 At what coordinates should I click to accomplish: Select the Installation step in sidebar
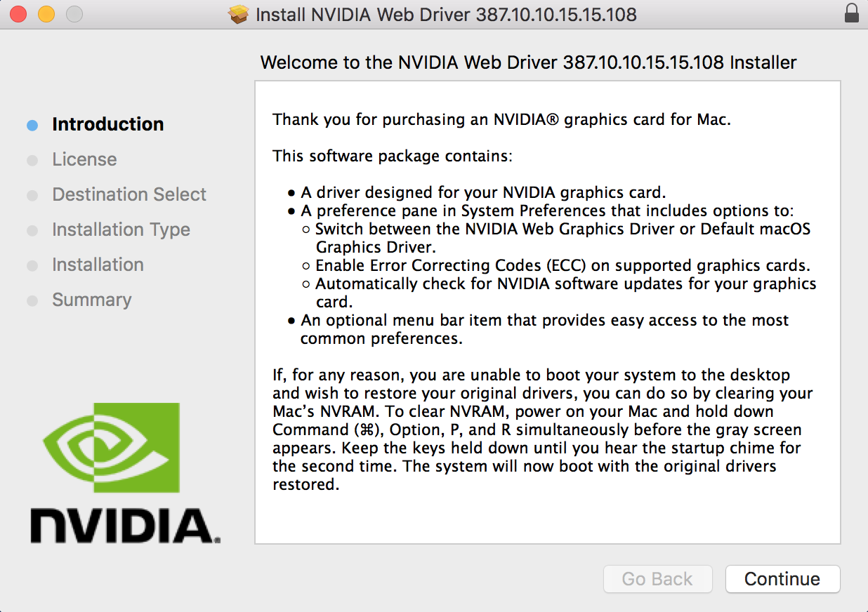pos(98,265)
